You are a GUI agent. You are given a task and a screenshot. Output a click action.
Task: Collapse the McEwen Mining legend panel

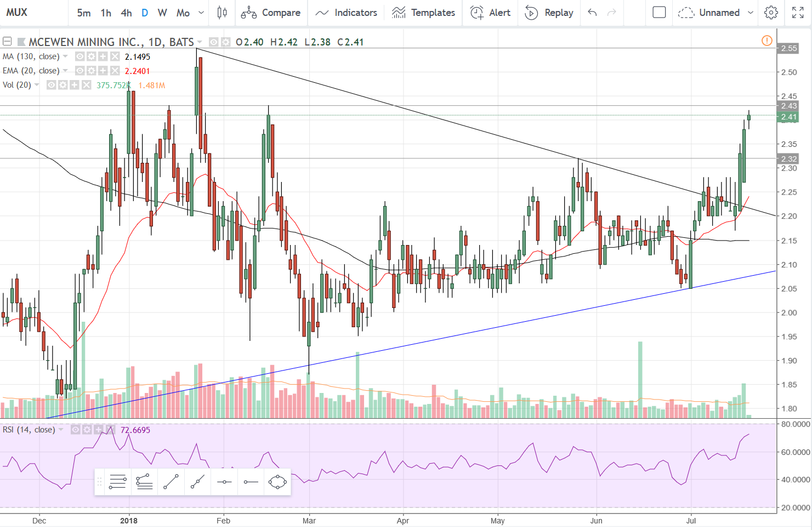7,42
